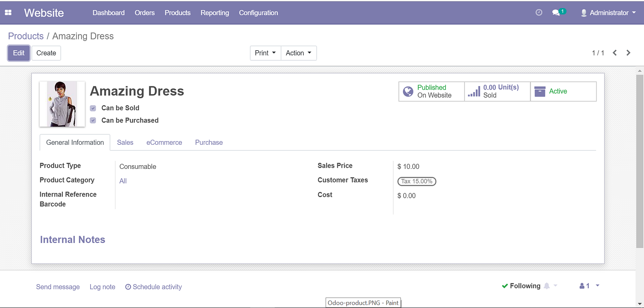The image size is (644, 308).
Task: Click the Published globe icon
Action: tap(408, 92)
